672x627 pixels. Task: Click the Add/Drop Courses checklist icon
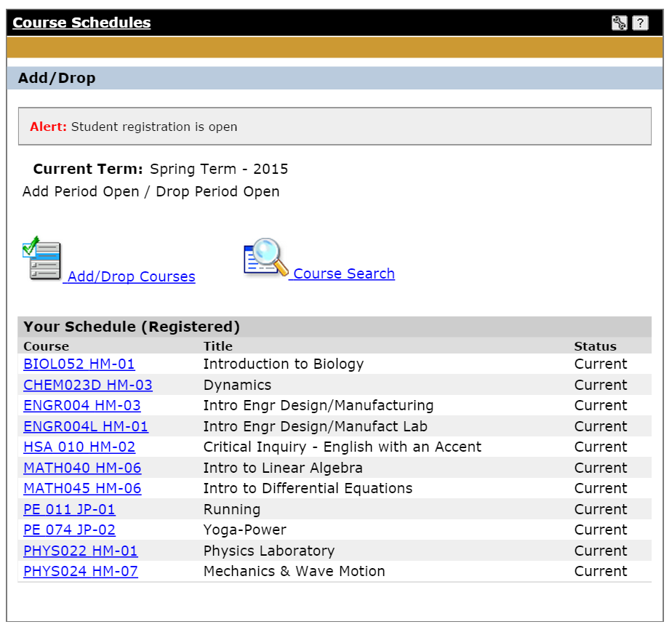pos(41,258)
